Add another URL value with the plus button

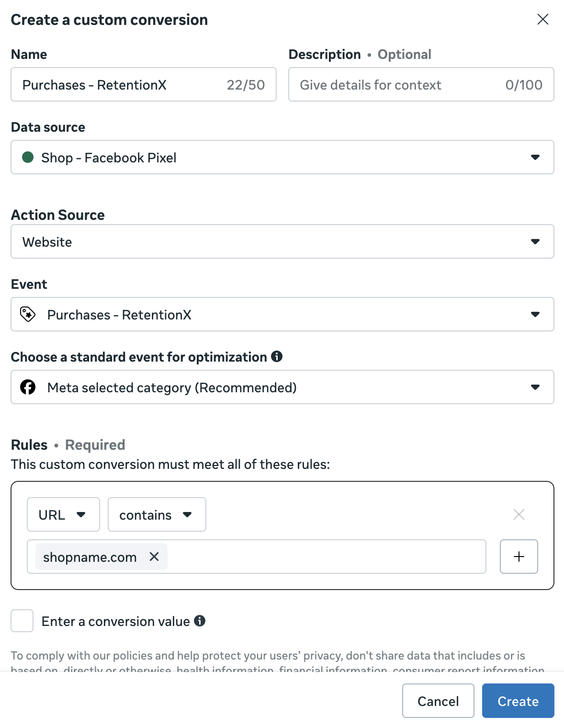click(519, 557)
